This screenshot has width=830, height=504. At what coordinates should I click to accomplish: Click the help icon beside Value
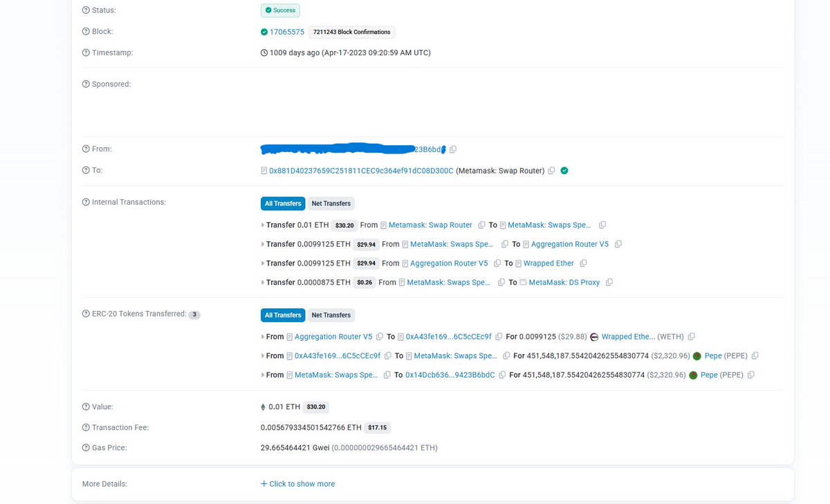tap(86, 407)
